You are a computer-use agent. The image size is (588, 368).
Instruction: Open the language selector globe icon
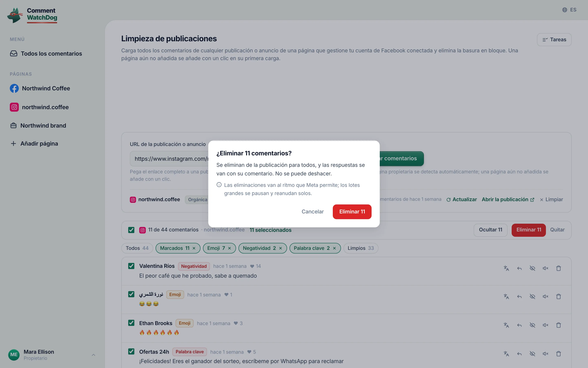[565, 10]
